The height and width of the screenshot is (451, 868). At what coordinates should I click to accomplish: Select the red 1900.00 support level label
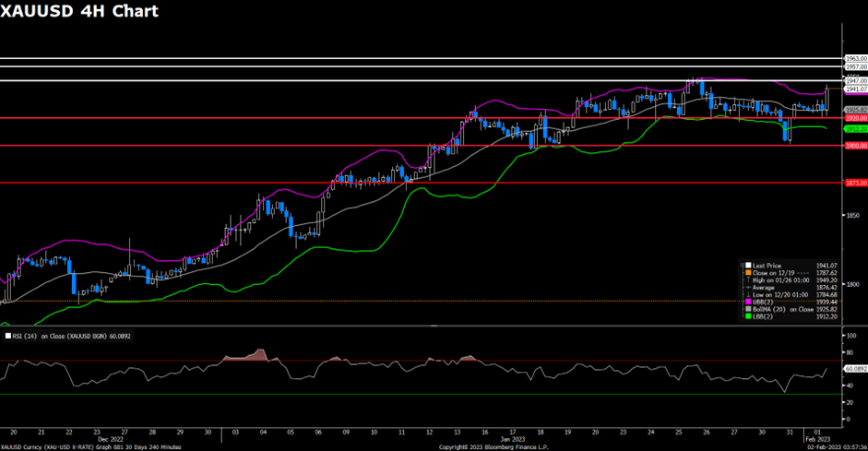(855, 146)
